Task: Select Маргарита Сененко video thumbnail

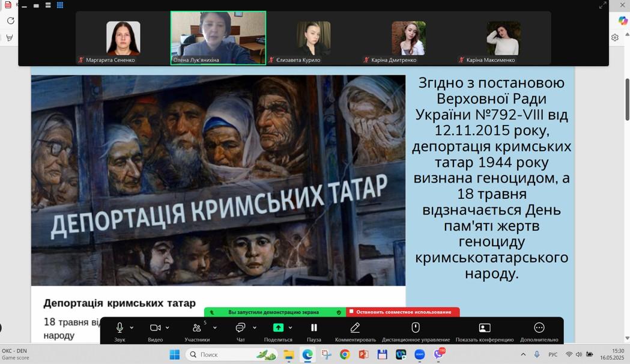Action: click(x=123, y=38)
